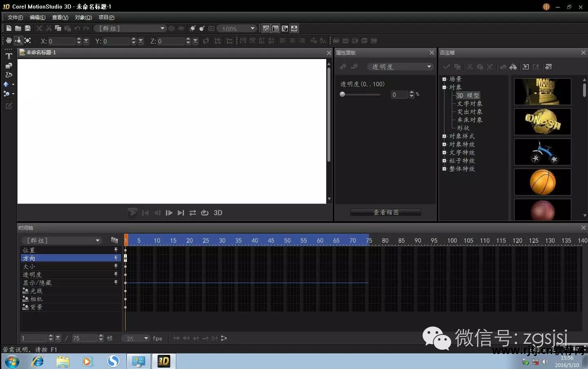The width and height of the screenshot is (588, 369).
Task: Expand the 对象样式 tree node
Action: (444, 136)
